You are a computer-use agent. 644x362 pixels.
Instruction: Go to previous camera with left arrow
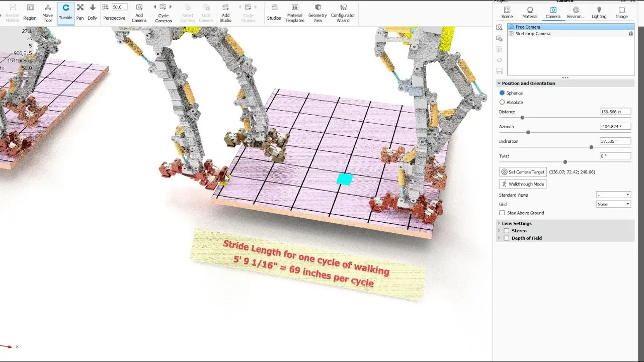click(155, 7)
